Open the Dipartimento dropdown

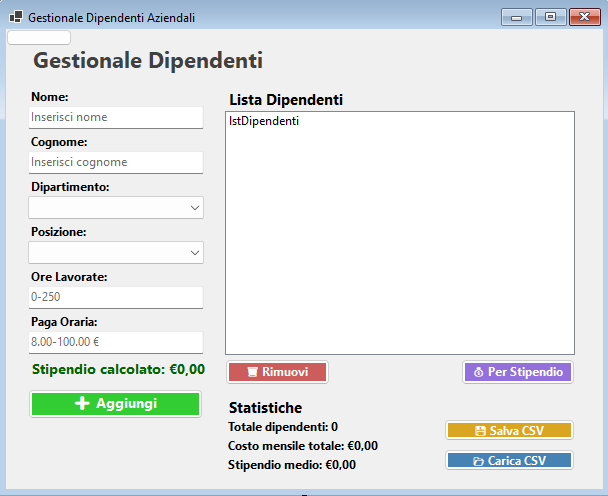(116, 207)
